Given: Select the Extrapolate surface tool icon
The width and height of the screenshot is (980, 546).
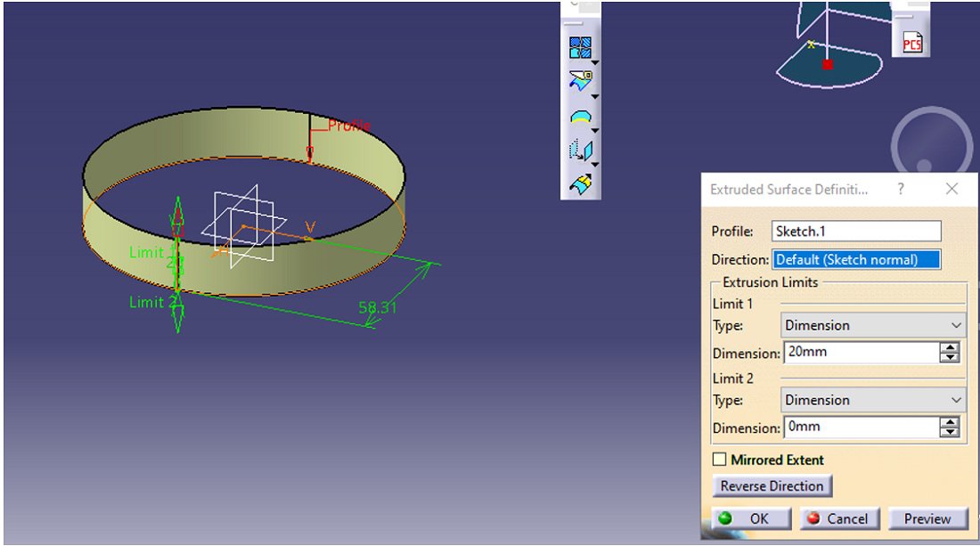Looking at the screenshot, I should pyautogui.click(x=581, y=184).
